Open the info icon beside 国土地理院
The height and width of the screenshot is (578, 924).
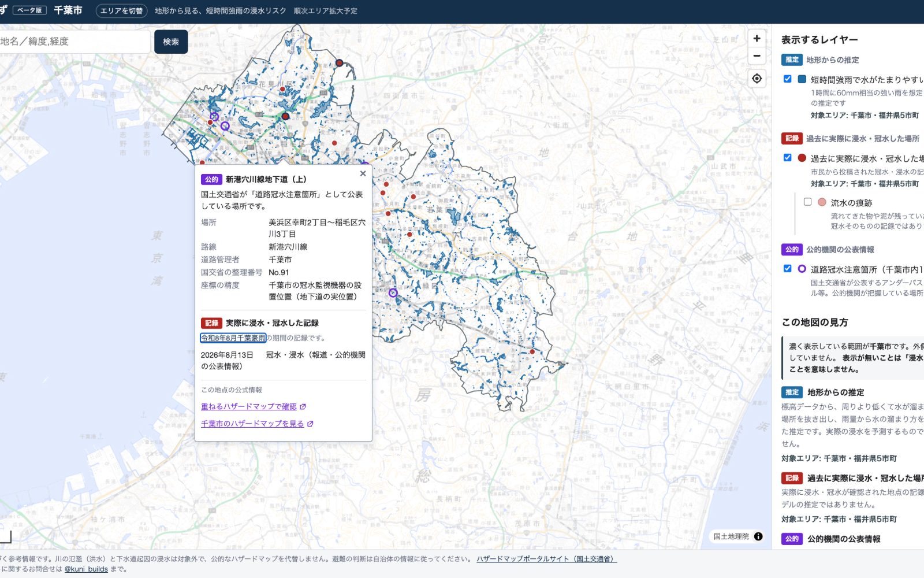(x=758, y=536)
